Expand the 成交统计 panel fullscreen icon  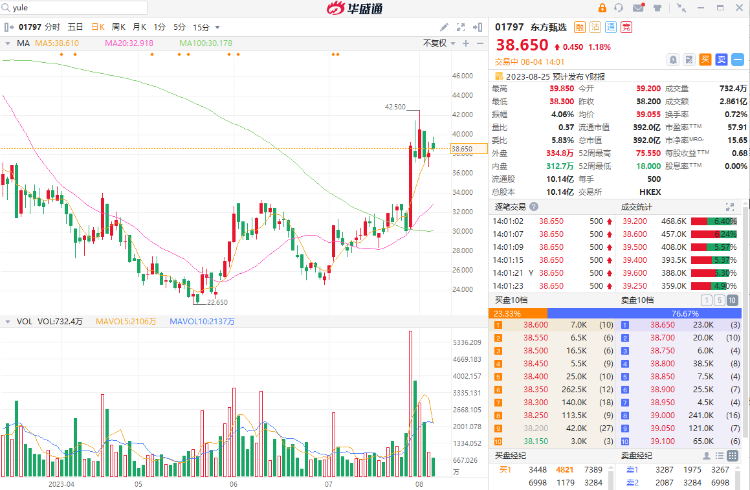[x=730, y=207]
